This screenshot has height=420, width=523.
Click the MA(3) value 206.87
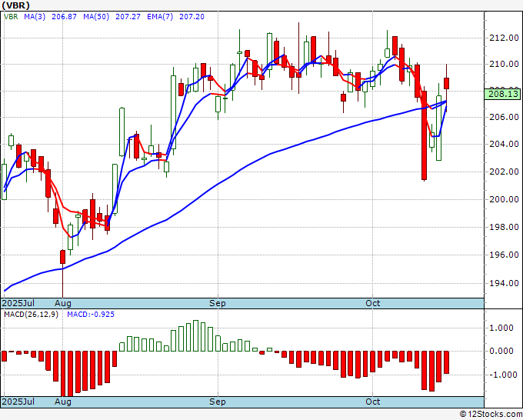(64, 17)
